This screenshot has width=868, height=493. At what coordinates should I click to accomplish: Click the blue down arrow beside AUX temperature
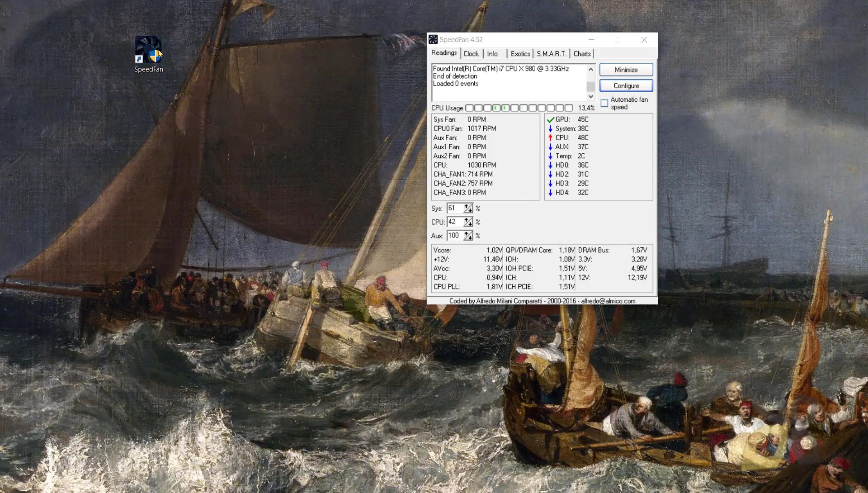pyautogui.click(x=551, y=147)
